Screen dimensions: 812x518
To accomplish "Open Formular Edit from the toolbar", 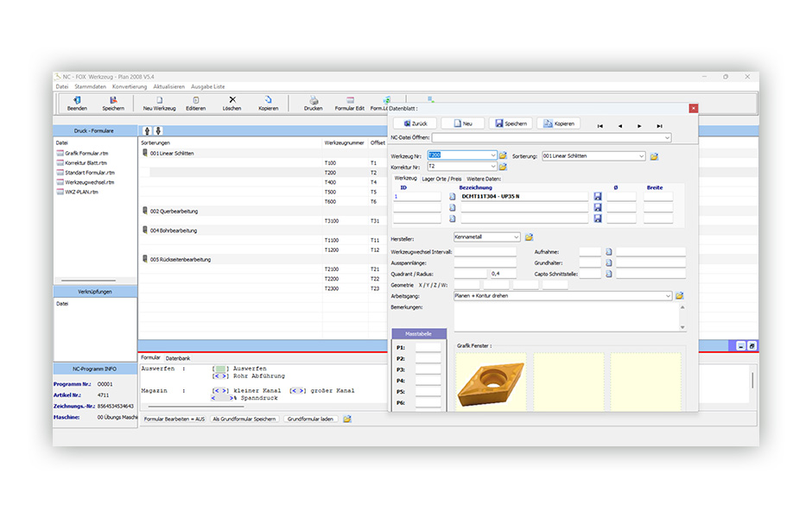I will 350,104.
